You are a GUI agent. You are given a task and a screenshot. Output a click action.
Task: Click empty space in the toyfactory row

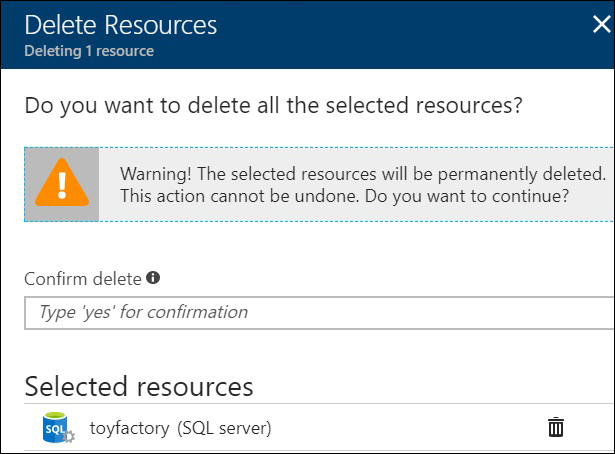(408, 427)
